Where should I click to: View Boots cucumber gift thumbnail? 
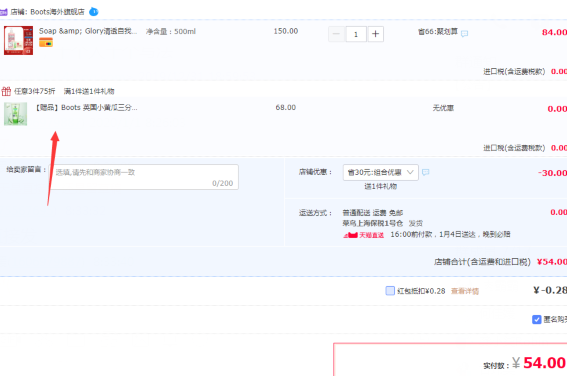point(16,114)
